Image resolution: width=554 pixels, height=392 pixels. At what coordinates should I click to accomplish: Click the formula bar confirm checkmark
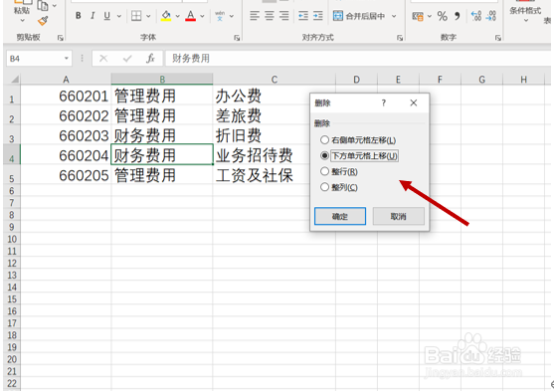[127, 59]
